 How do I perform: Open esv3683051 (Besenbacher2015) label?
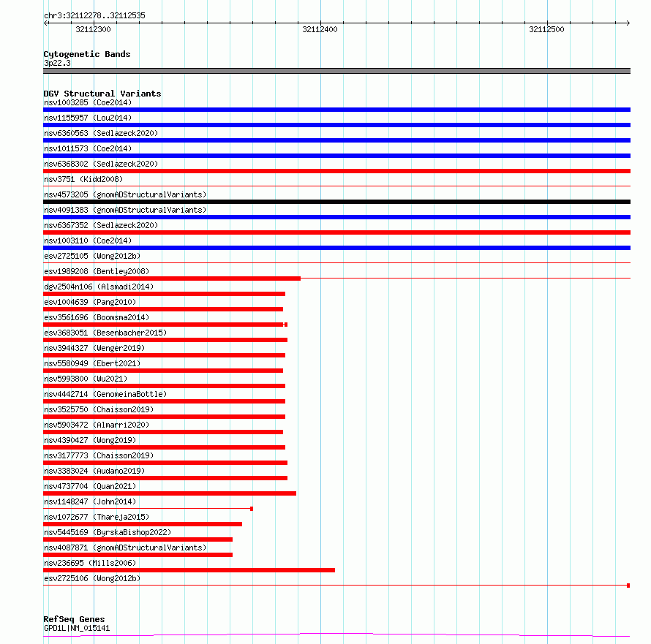point(105,333)
